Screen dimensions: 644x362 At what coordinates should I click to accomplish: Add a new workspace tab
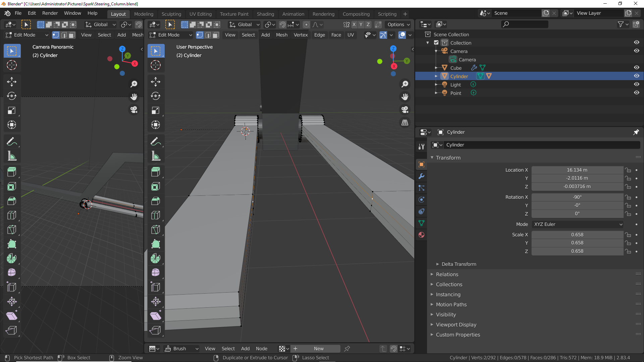point(405,14)
